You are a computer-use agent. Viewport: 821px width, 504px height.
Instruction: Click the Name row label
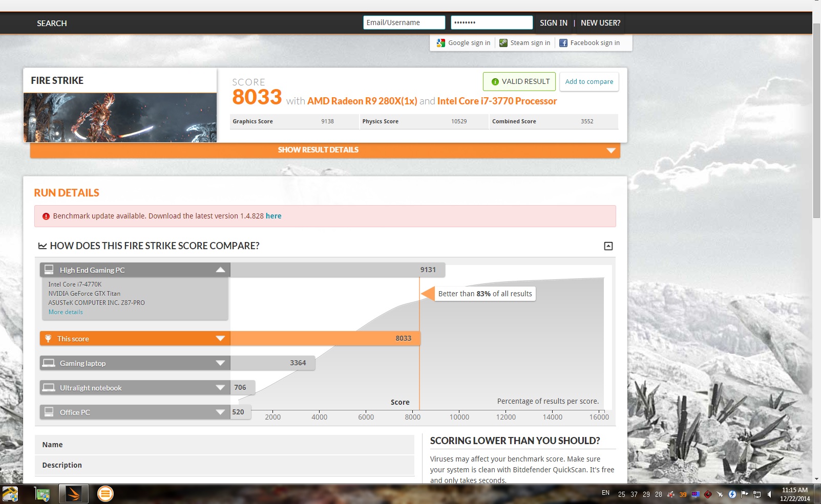point(52,445)
